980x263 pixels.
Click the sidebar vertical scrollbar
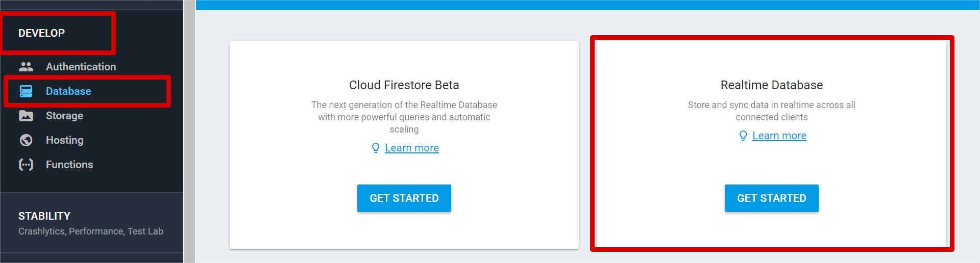click(x=190, y=131)
